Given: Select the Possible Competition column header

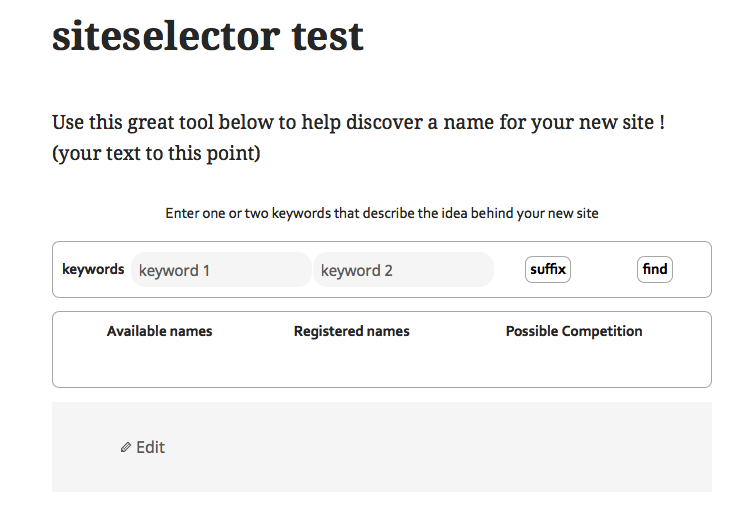Looking at the screenshot, I should pyautogui.click(x=574, y=331).
